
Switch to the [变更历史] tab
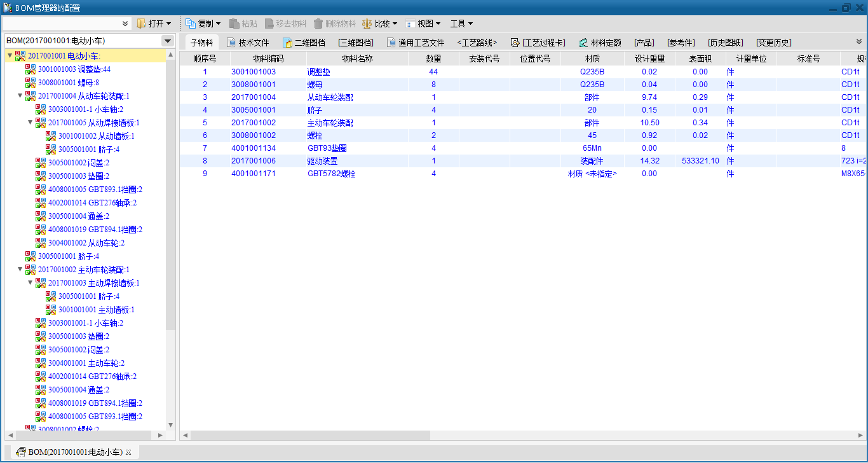coord(773,43)
